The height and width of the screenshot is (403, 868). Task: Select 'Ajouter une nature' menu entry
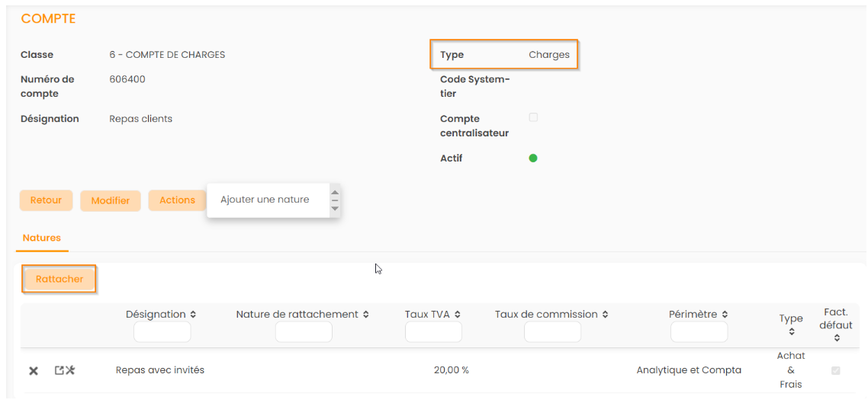coord(265,200)
